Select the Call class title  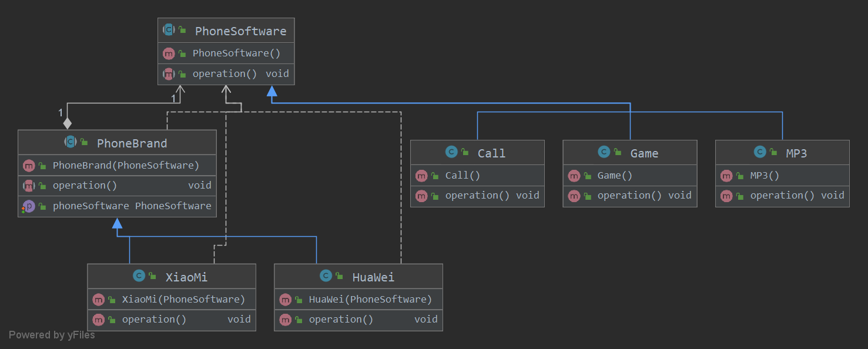coord(491,153)
